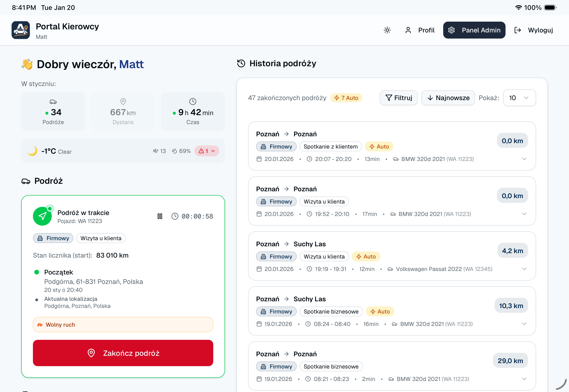Screen dimensions: 569x392
Task: Click the green navigation arrow trip icon
Action: pyautogui.click(x=42, y=216)
